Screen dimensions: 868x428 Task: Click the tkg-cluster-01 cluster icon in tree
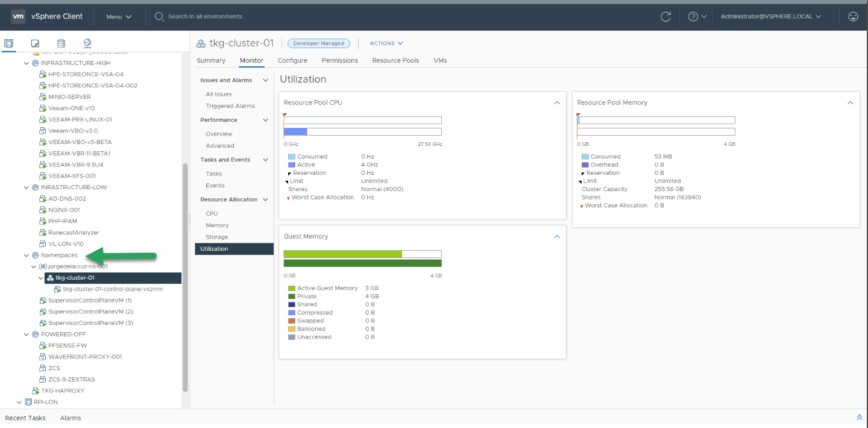pos(50,278)
